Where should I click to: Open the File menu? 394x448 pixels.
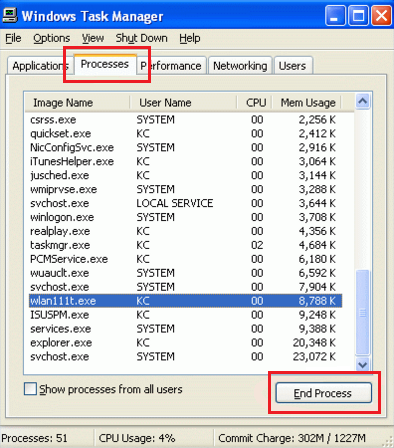(x=13, y=38)
